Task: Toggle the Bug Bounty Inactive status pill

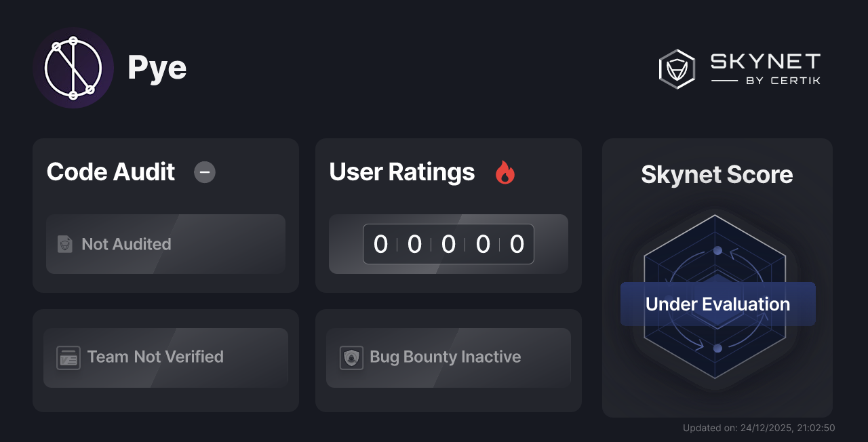Action: click(448, 357)
